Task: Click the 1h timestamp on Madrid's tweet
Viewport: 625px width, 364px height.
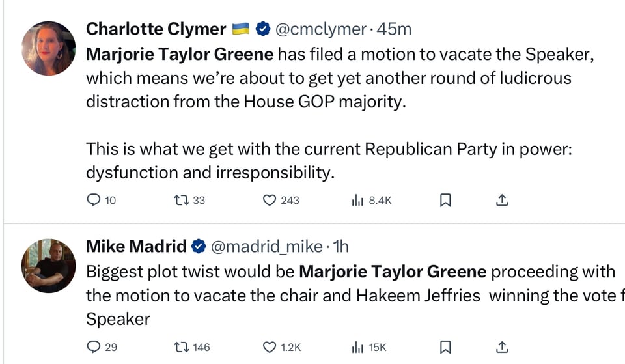Action: click(x=341, y=247)
